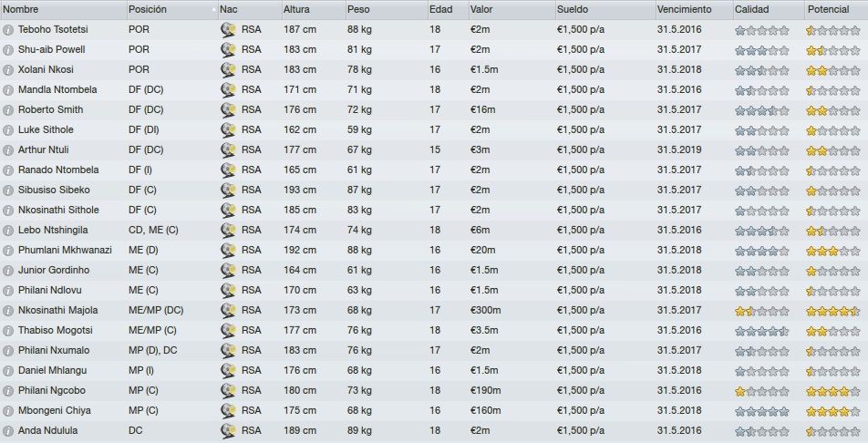868x443 pixels.
Task: Open info icon for Arthur Ntuli
Action: click(x=7, y=150)
